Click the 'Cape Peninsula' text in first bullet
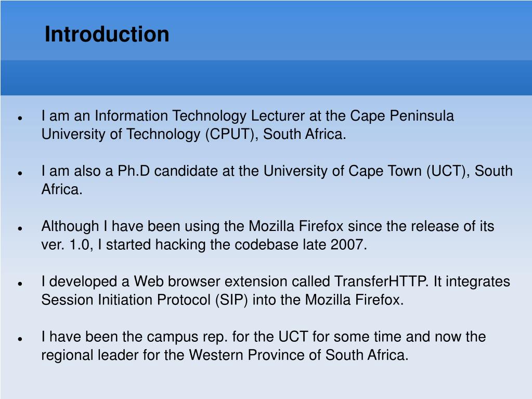This screenshot has height=399, width=532. tap(401, 117)
